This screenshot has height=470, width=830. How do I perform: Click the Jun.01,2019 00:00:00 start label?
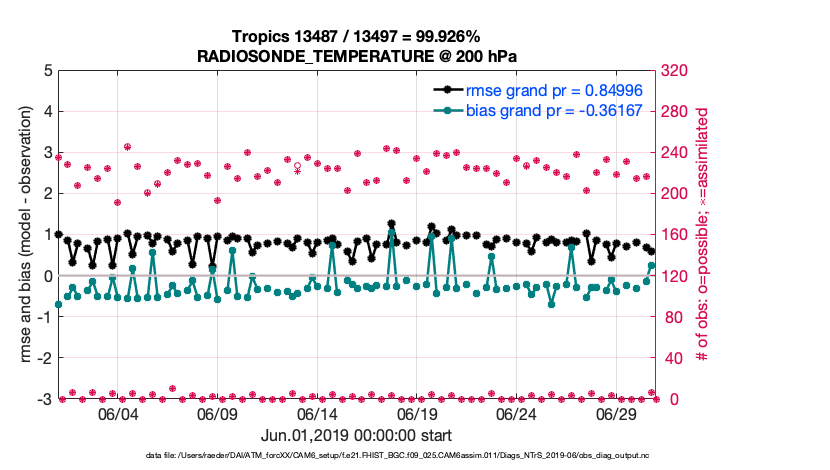point(356,436)
